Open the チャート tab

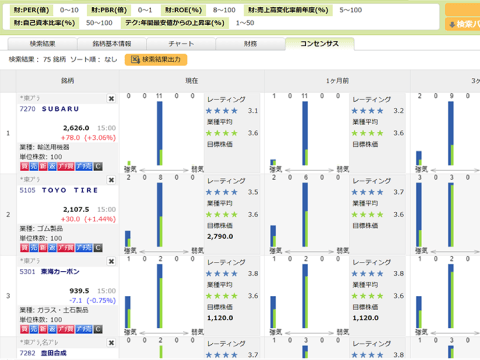pos(181,44)
